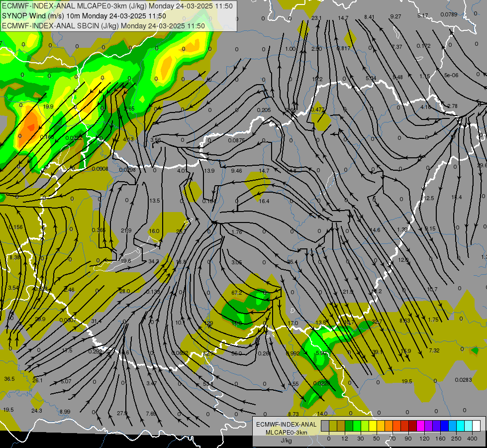Click the map value '4.01'
Image resolution: width=487 pixels, height=448 pixels.
(183, 171)
